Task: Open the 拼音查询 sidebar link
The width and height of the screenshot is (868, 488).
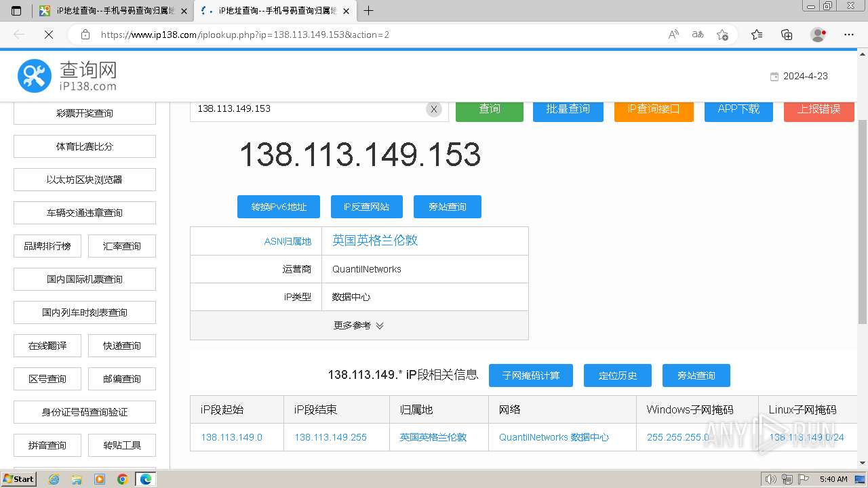Action: click(47, 445)
